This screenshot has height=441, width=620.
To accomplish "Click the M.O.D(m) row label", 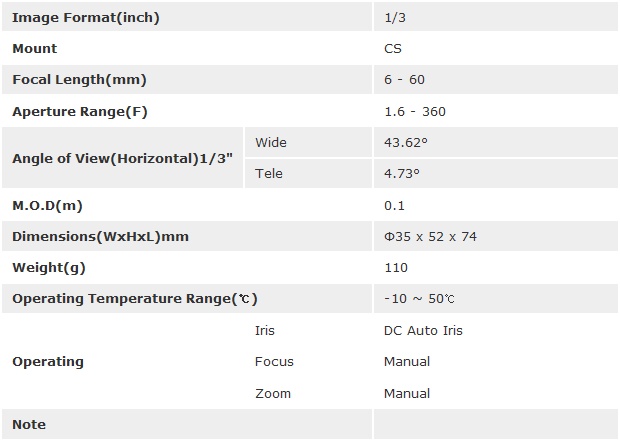I will tap(46, 205).
